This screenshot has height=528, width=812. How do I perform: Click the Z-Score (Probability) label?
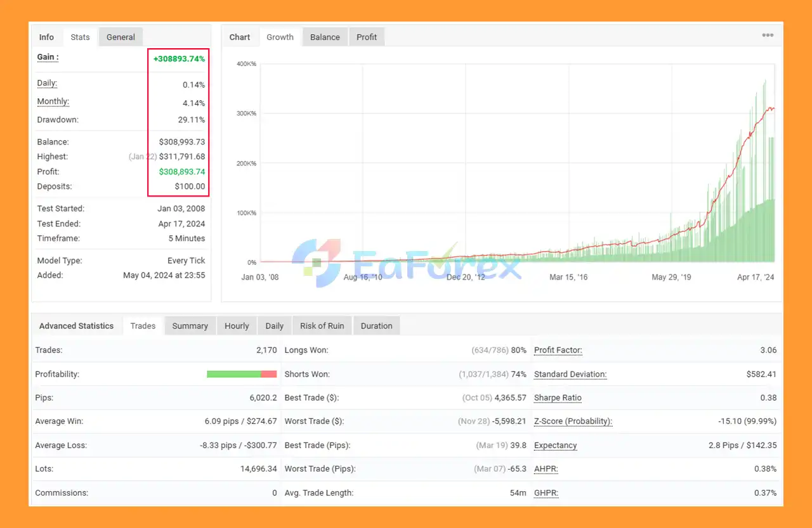coord(573,422)
